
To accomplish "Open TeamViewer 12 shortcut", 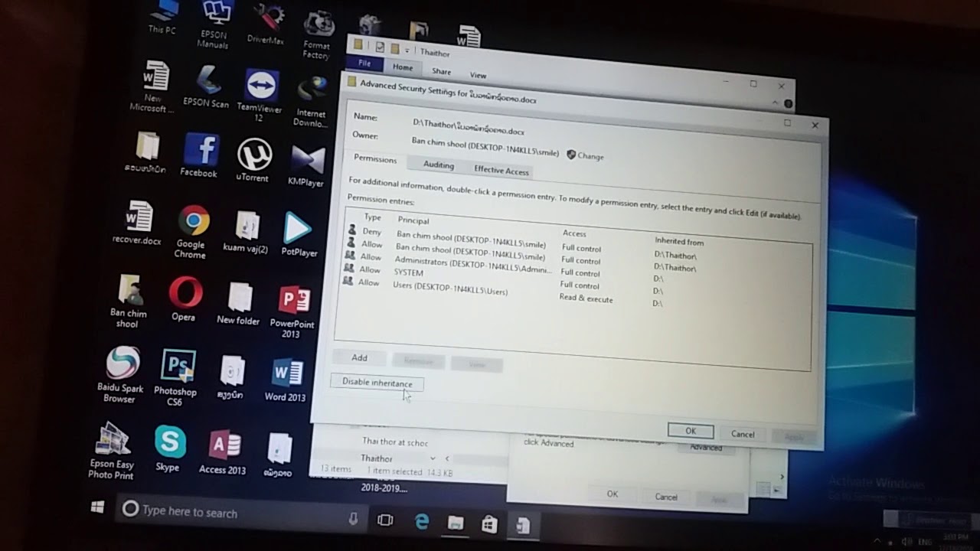I will (259, 94).
